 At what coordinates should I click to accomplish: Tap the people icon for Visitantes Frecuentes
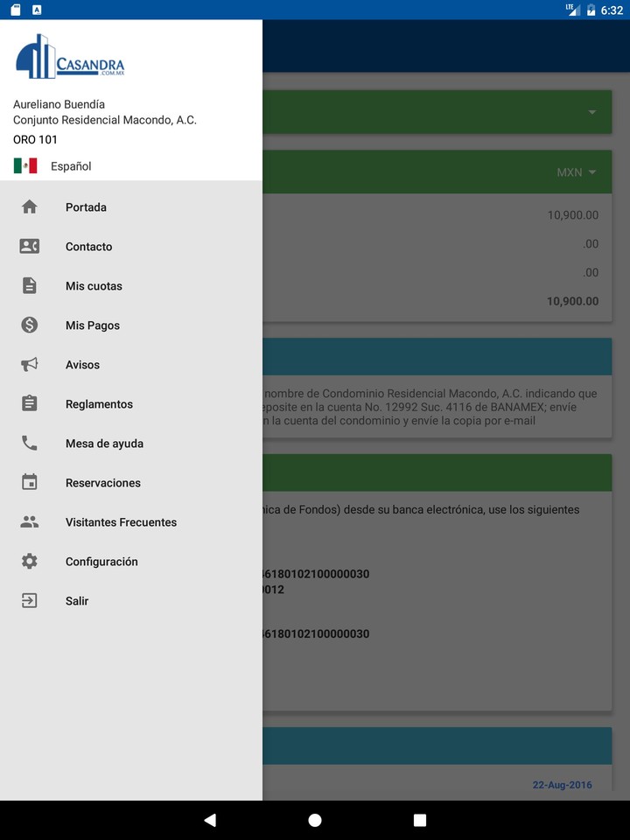[30, 522]
